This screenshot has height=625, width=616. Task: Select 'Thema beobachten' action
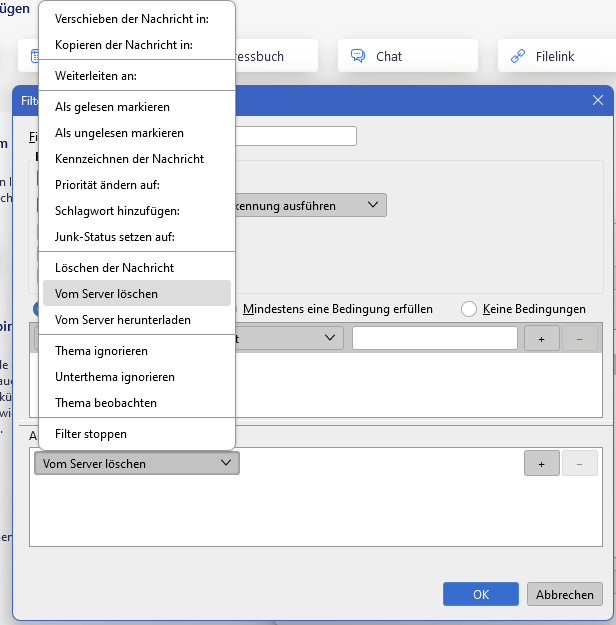(x=137, y=403)
